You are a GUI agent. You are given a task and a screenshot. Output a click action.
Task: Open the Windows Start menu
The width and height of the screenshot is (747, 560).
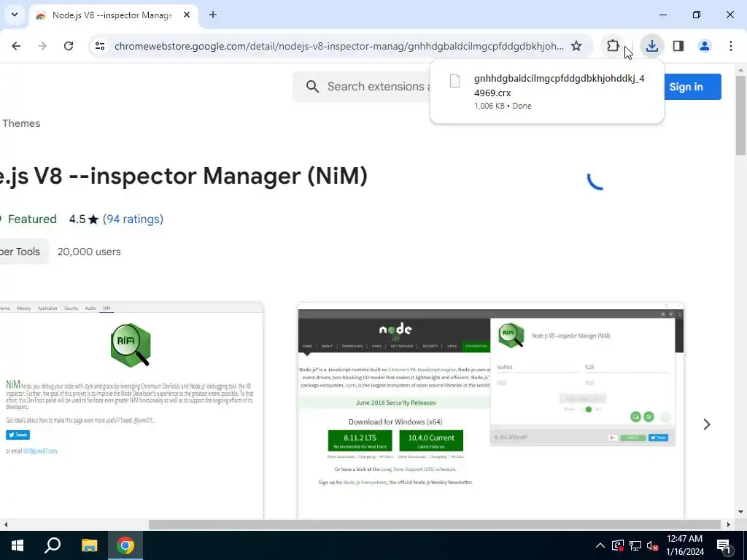(18, 545)
